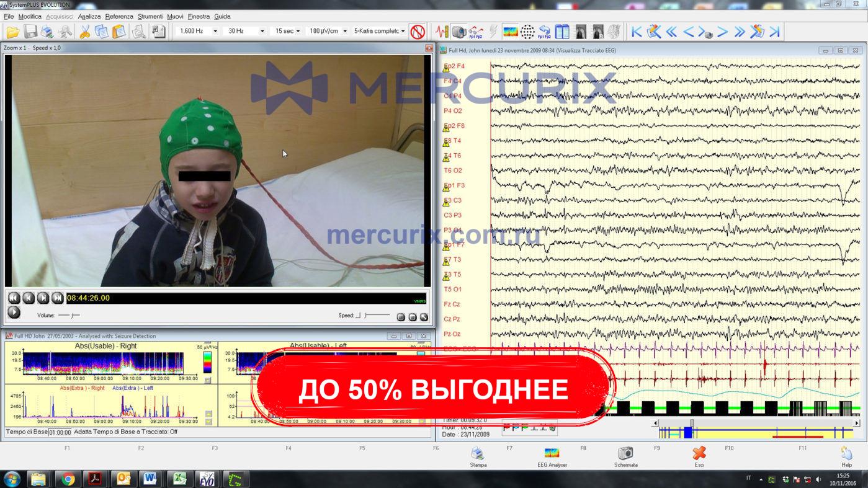Viewport: 868px width, 488px height.
Task: Open the Guida menu
Action: (x=222, y=16)
